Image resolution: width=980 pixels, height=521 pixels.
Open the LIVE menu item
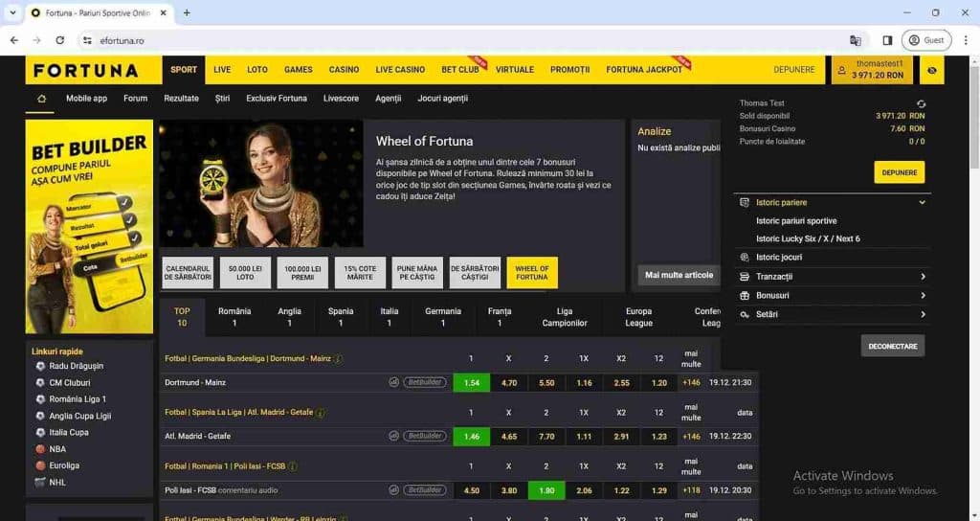coord(222,70)
